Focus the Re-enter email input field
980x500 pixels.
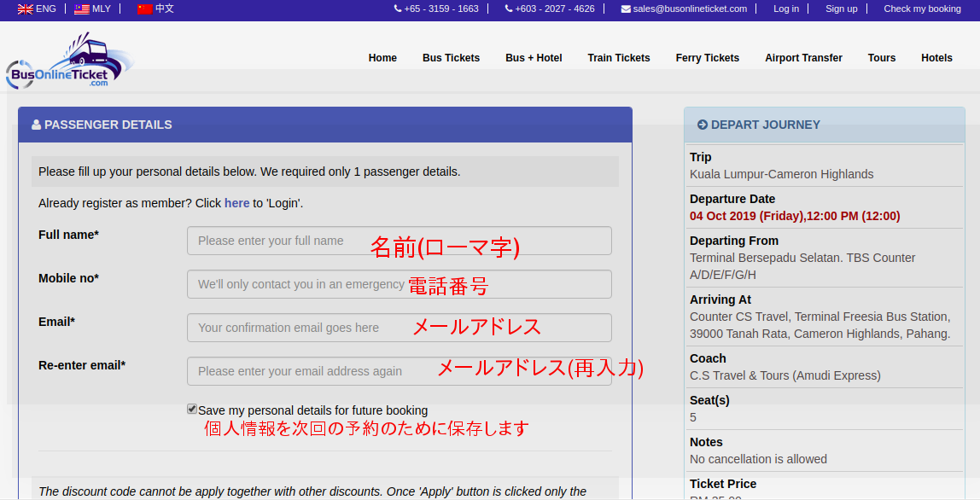tap(400, 371)
